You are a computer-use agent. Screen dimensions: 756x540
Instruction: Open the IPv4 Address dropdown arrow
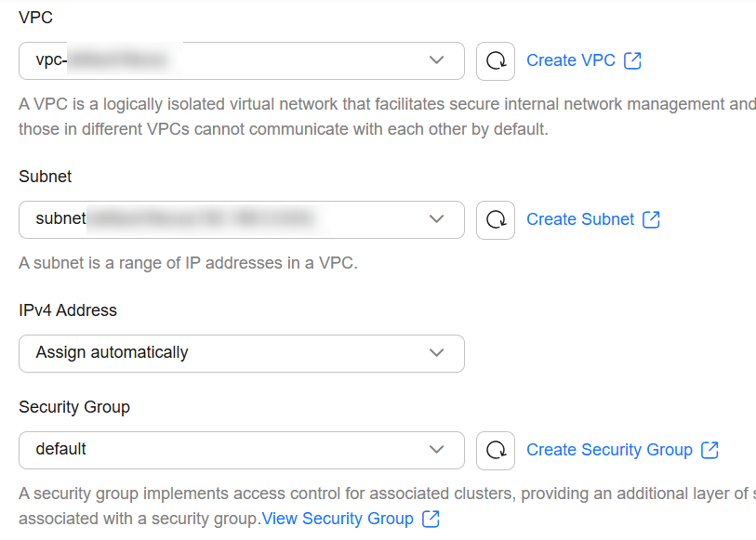[x=436, y=353]
